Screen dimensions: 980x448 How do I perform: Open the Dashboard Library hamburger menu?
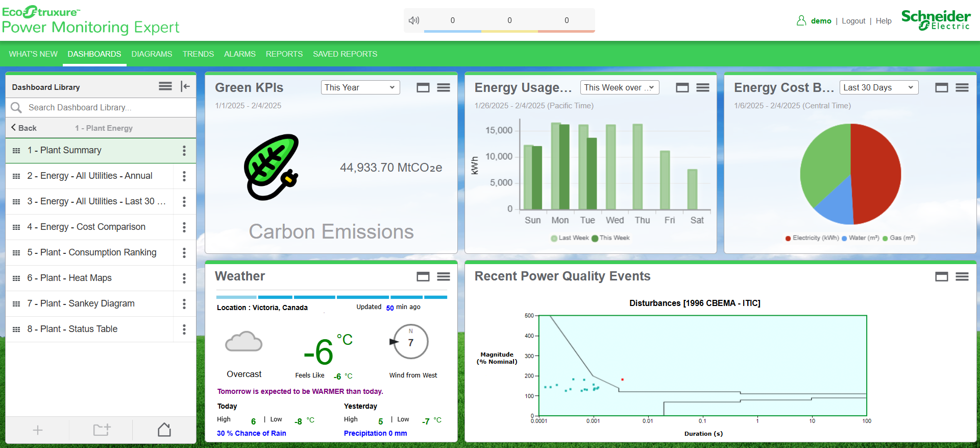[x=165, y=86]
